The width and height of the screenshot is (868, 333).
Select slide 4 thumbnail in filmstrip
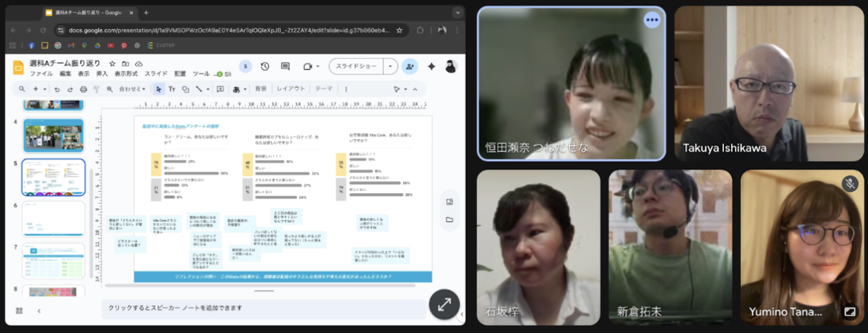[x=54, y=135]
